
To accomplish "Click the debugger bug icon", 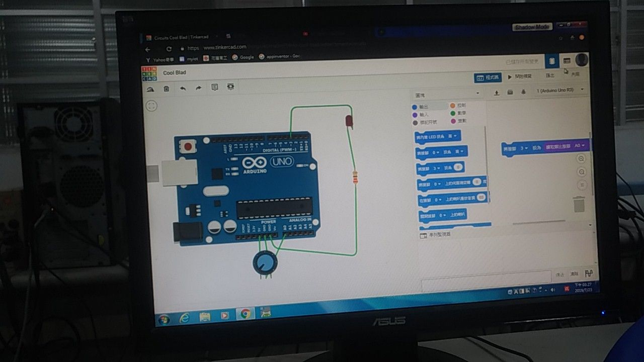I will click(523, 92).
